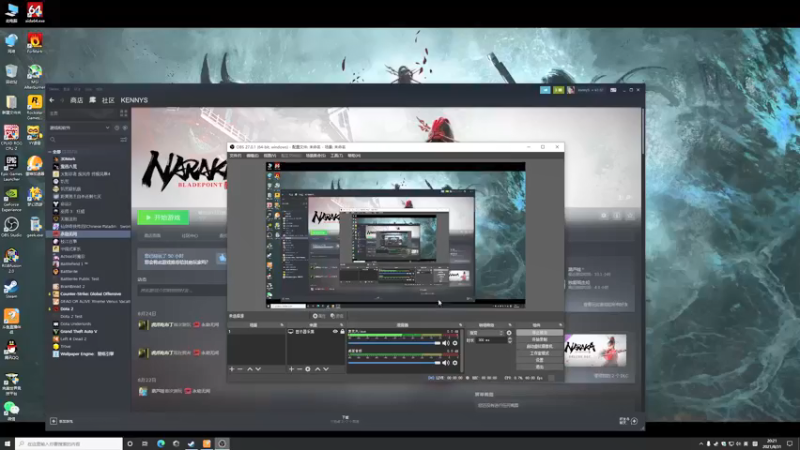Open the Epic Games Launcher desktop icon
The height and width of the screenshot is (450, 800).
[x=11, y=168]
